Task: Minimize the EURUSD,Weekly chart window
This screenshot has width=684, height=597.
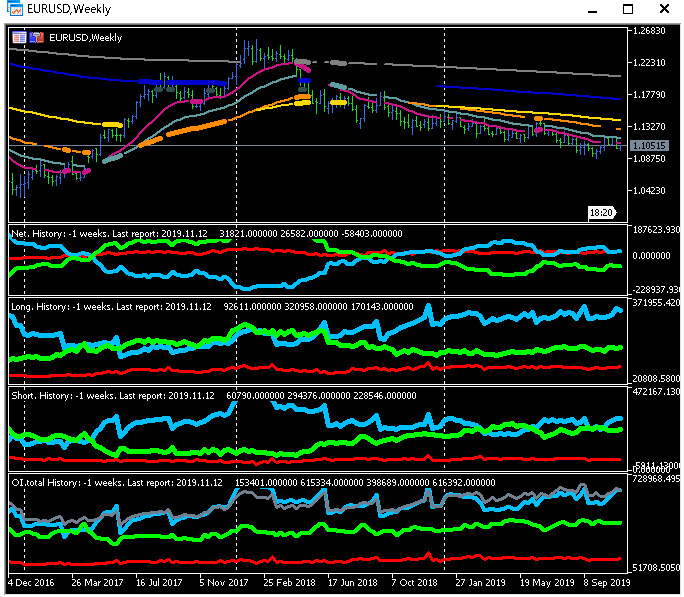Action: (592, 9)
